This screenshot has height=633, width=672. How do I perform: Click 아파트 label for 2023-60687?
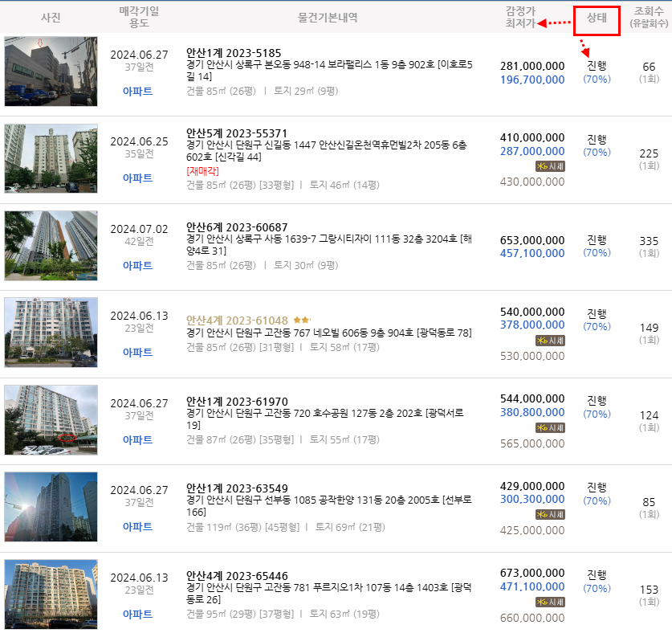point(137,265)
